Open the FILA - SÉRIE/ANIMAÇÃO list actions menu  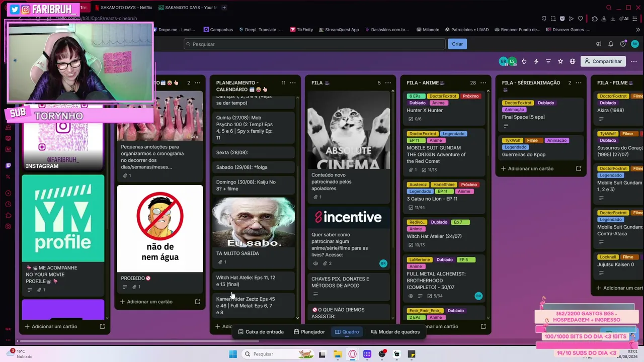[579, 83]
